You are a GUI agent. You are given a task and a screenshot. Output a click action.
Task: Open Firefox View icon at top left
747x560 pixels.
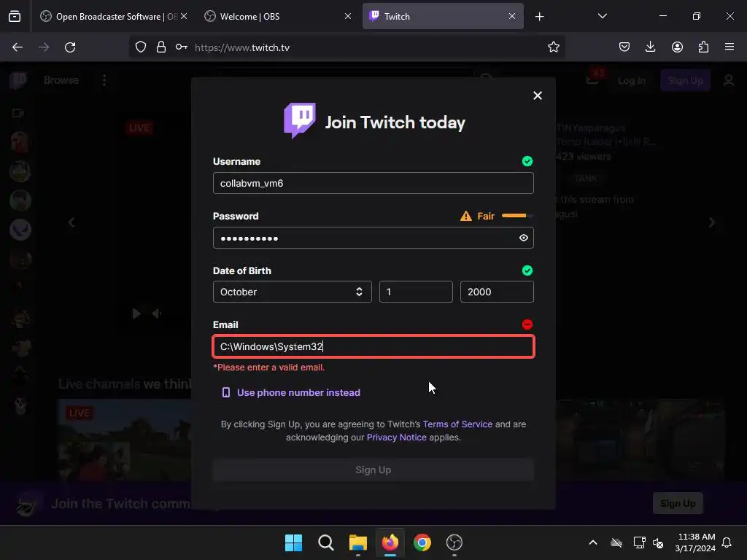pyautogui.click(x=15, y=17)
